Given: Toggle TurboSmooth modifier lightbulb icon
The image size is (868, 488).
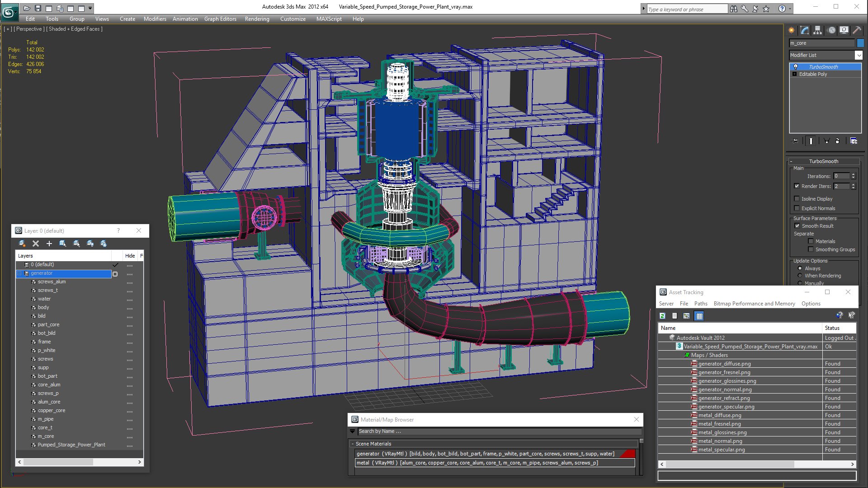Looking at the screenshot, I should tap(796, 67).
